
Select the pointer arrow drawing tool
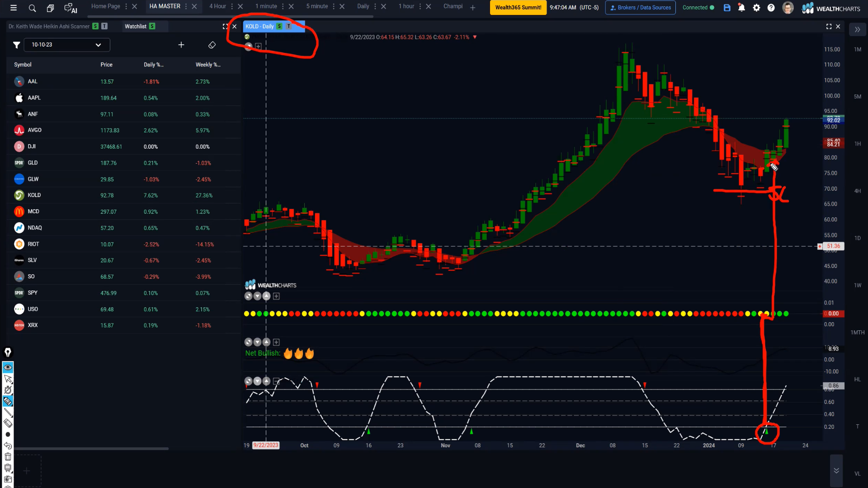point(8,379)
